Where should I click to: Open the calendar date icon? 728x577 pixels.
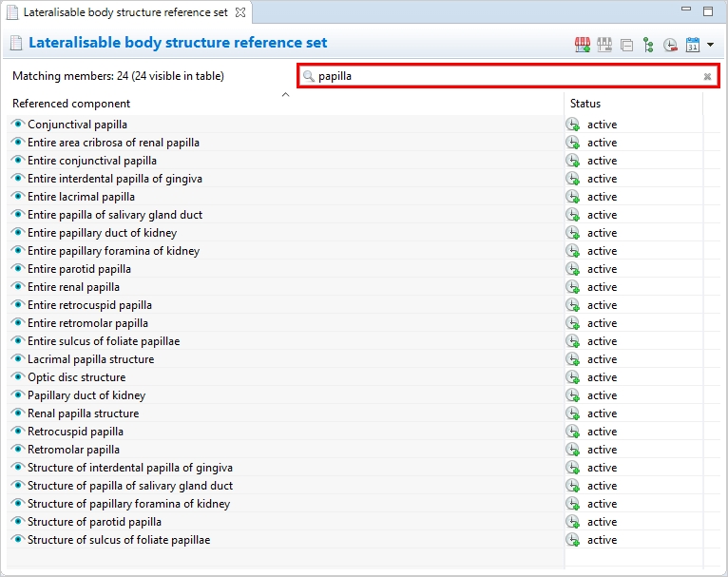(x=692, y=45)
